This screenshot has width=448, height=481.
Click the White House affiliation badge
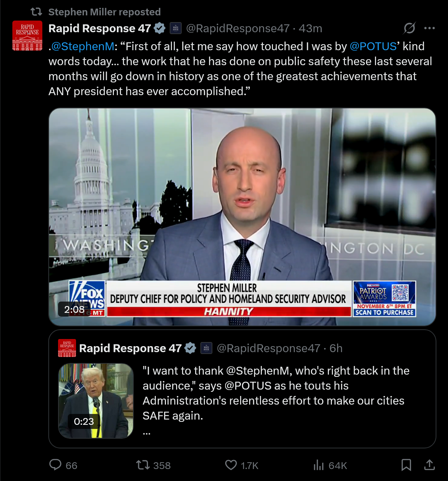pos(176,28)
